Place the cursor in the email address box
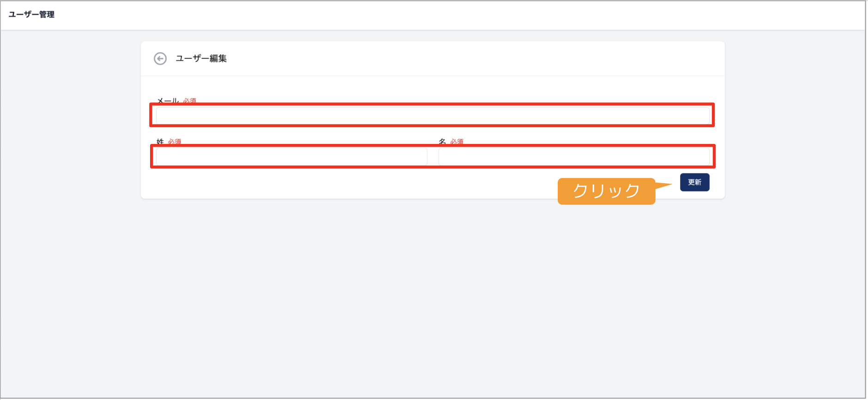The height and width of the screenshot is (400, 868). 433,115
